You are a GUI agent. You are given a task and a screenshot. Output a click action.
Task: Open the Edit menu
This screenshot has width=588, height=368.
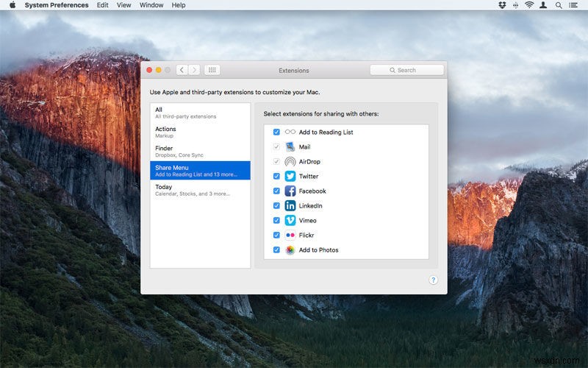[x=103, y=5]
